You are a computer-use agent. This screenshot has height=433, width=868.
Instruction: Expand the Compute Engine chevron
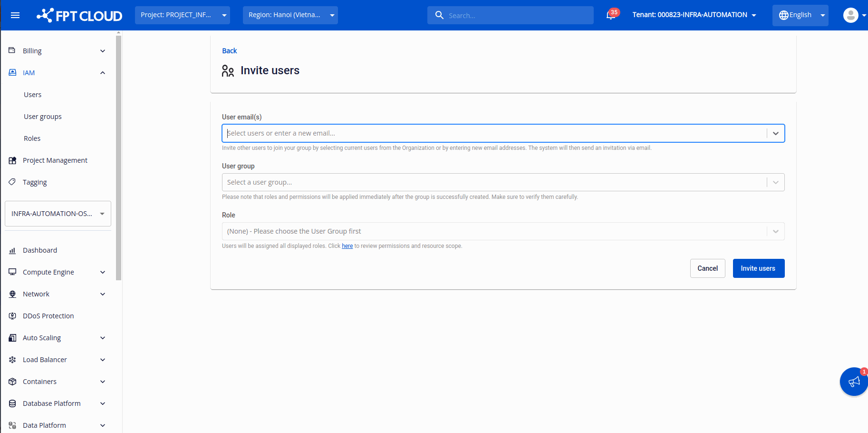coord(103,272)
